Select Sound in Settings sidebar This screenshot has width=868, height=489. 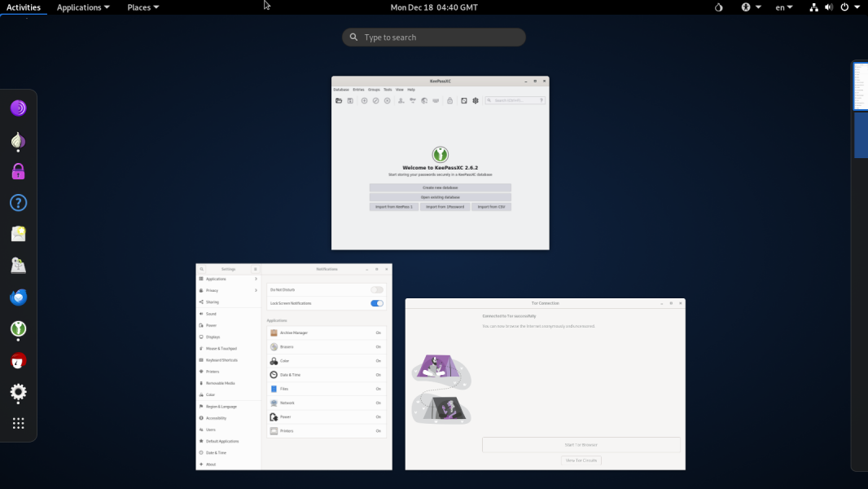coord(229,314)
